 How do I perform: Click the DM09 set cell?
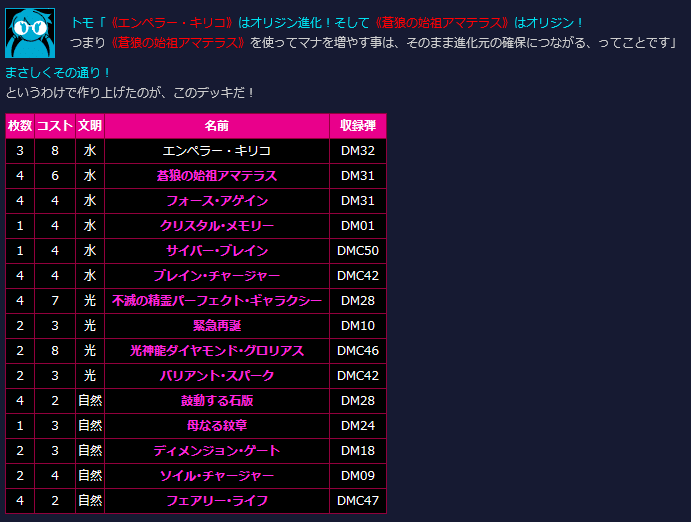coord(358,476)
